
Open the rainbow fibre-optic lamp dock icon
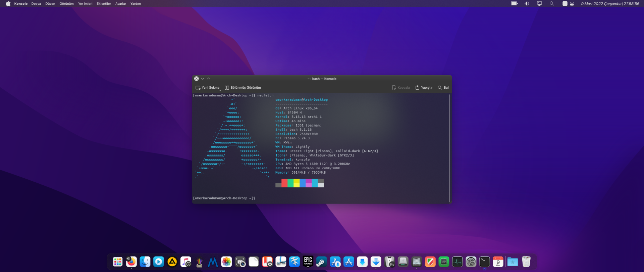[x=199, y=262]
